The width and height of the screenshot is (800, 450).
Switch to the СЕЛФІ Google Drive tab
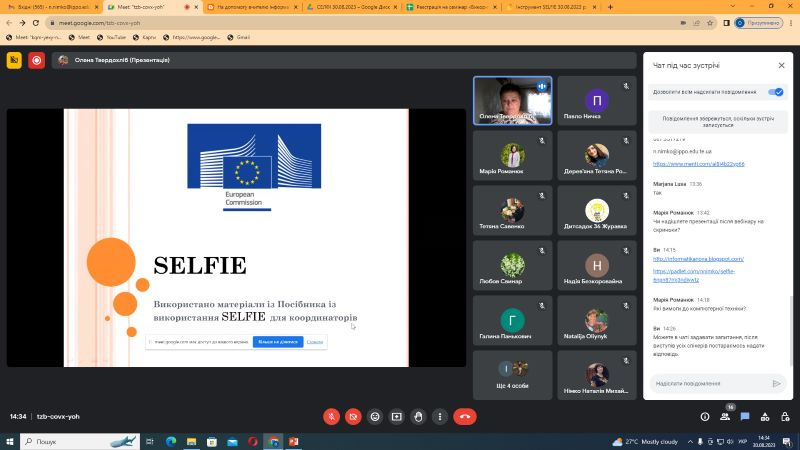[x=352, y=7]
